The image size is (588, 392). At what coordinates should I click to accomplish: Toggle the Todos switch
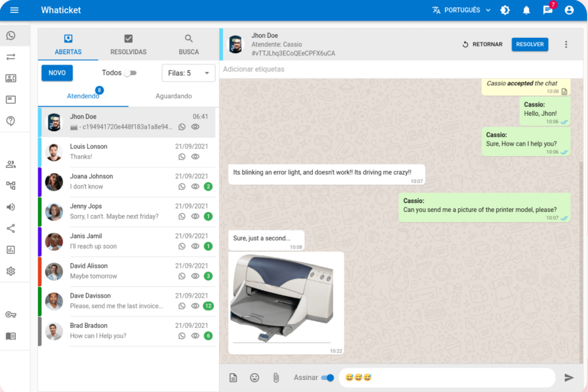130,73
